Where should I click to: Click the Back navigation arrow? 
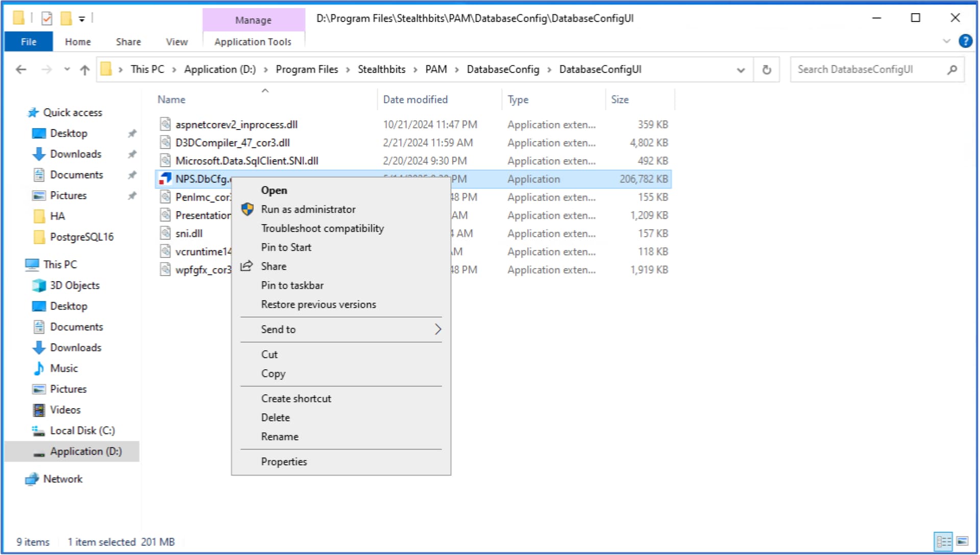click(x=21, y=69)
